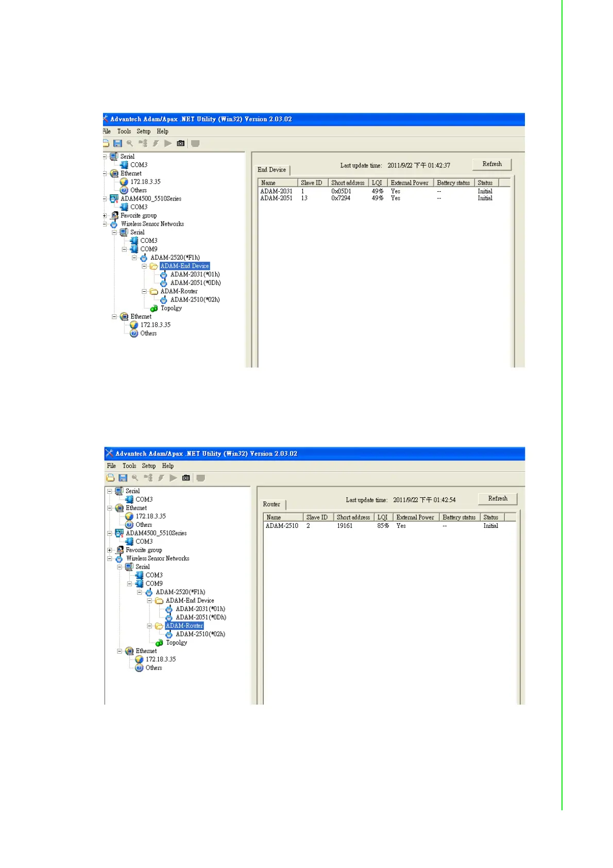
Task: Select the Router tab
Action: click(272, 504)
